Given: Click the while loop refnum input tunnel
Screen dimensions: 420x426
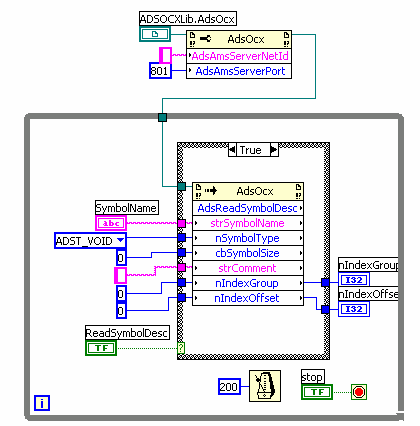Looking at the screenshot, I should [x=162, y=117].
